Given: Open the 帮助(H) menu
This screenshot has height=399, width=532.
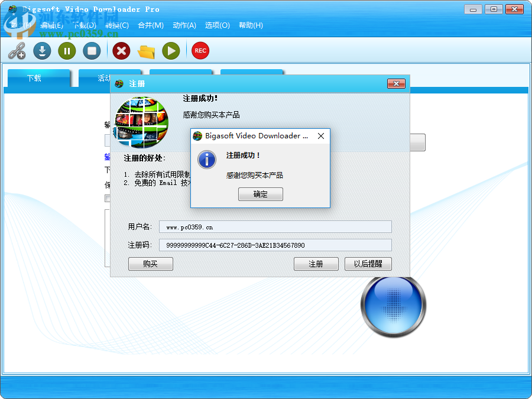Looking at the screenshot, I should click(x=251, y=25).
